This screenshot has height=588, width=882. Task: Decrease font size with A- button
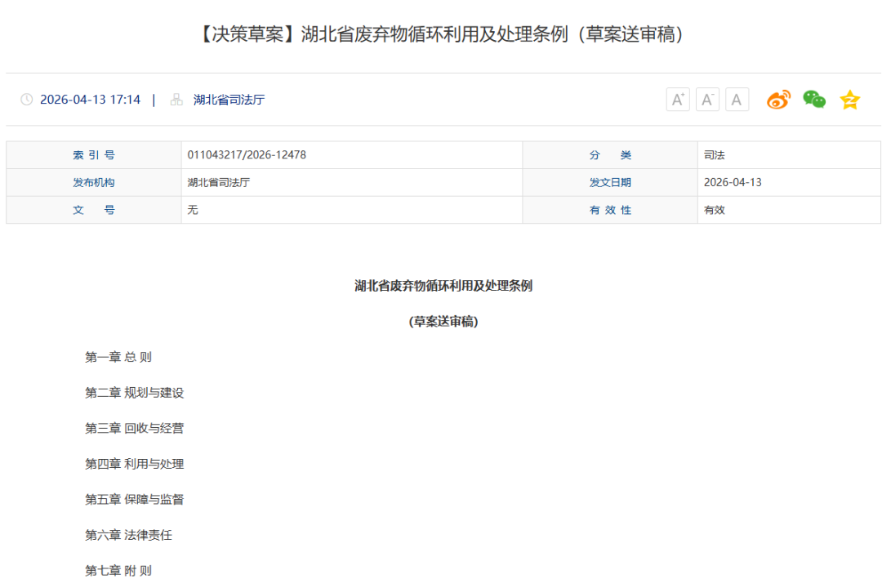coord(707,100)
